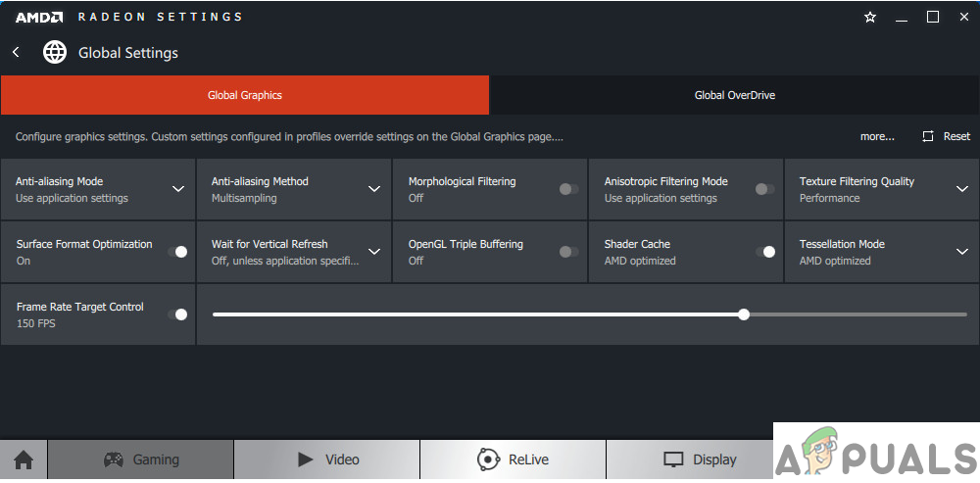Click the frame rate slider handle

[x=743, y=314]
